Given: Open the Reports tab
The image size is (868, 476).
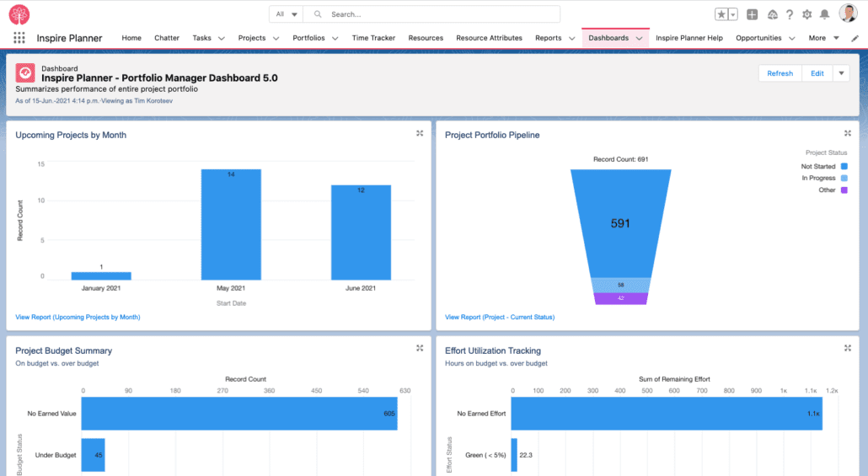Looking at the screenshot, I should click(x=548, y=38).
